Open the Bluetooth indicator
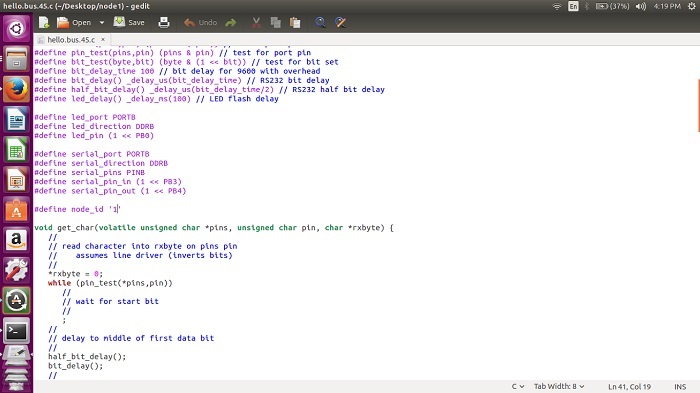The width and height of the screenshot is (700, 393). (587, 6)
